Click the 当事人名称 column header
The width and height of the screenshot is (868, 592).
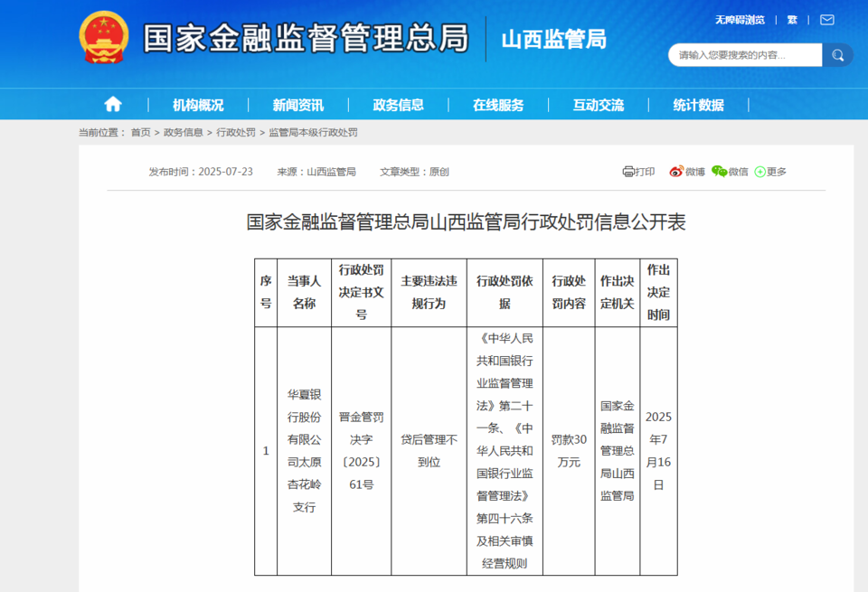(304, 292)
